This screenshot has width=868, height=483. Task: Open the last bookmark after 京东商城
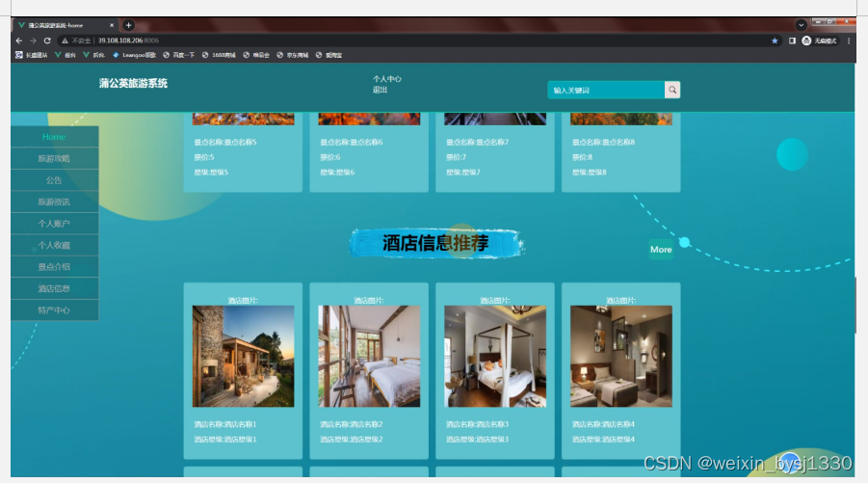pos(329,55)
